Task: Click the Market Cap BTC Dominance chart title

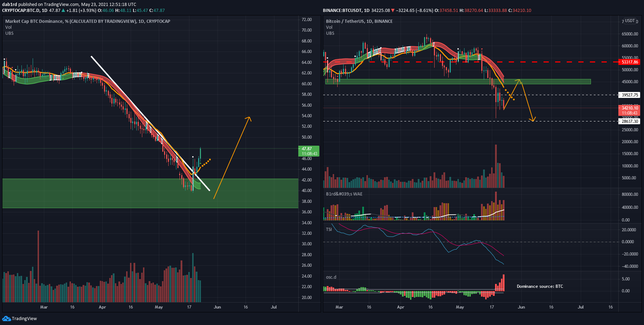Action: [x=87, y=21]
